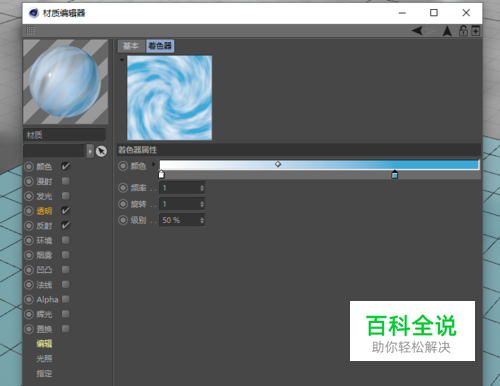Click the animation dot beside 烟雾 channel
This screenshot has width=500, height=386.
29,255
